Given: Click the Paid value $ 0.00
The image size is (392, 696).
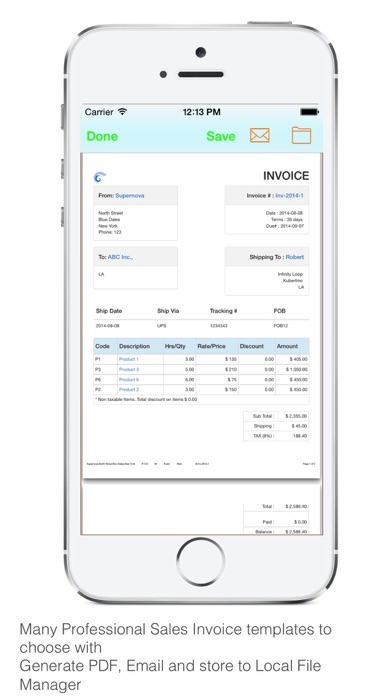Looking at the screenshot, I should [301, 522].
